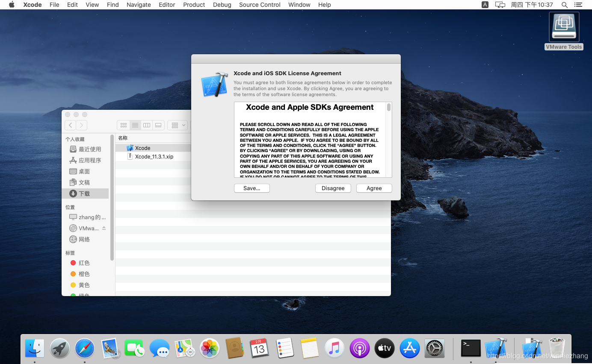Switch Finder window to icon view

pos(124,125)
